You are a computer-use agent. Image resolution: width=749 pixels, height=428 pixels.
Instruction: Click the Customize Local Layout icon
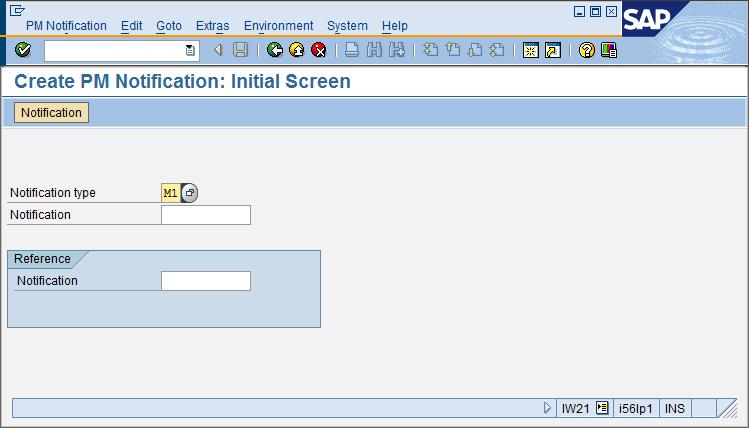pos(609,50)
